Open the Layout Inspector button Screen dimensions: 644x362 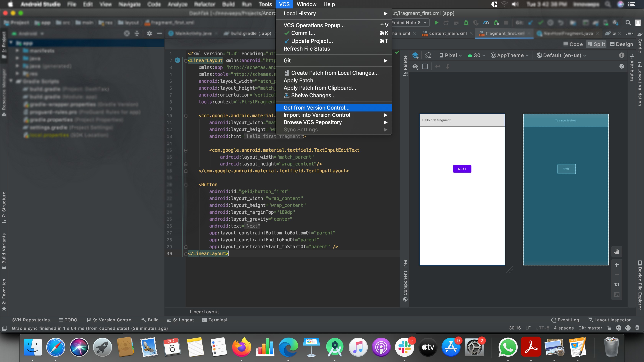click(609, 320)
